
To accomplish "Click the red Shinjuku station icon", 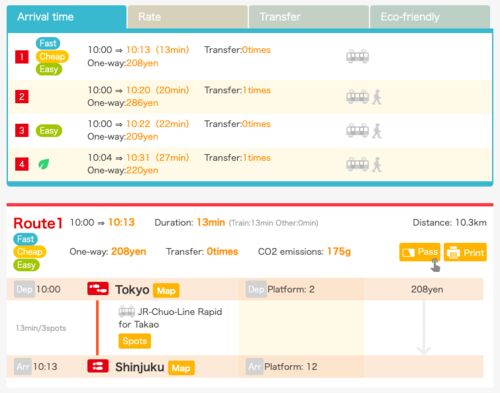I will [98, 366].
